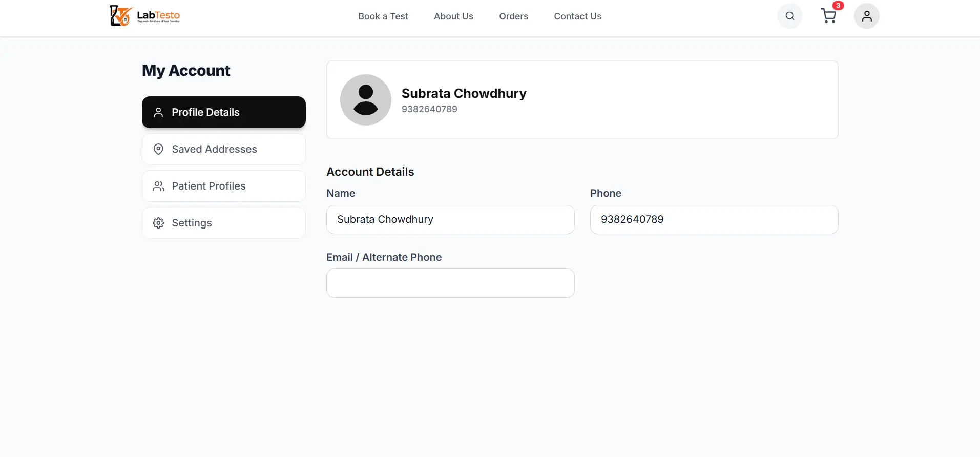Click the Email / Alternate Phone label

point(384,257)
